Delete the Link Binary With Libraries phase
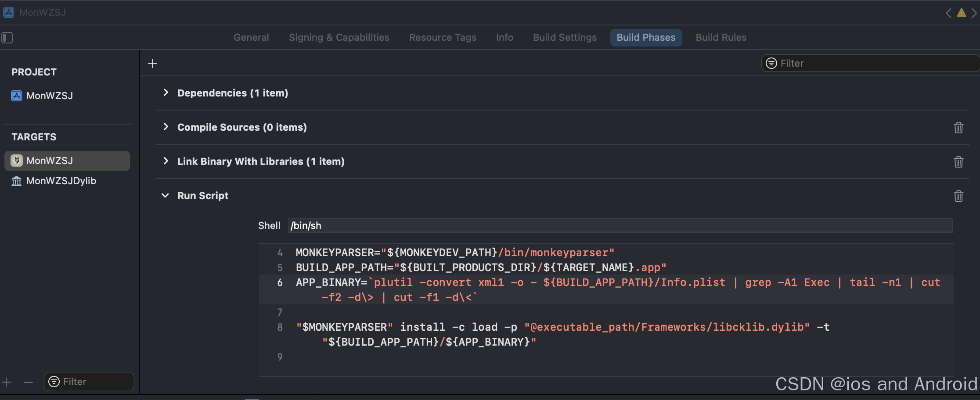 958,161
